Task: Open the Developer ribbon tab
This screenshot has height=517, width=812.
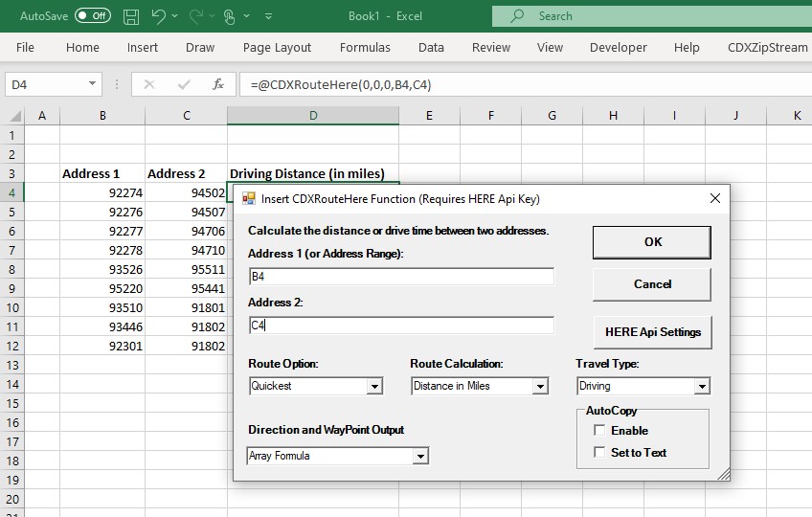Action: [619, 48]
